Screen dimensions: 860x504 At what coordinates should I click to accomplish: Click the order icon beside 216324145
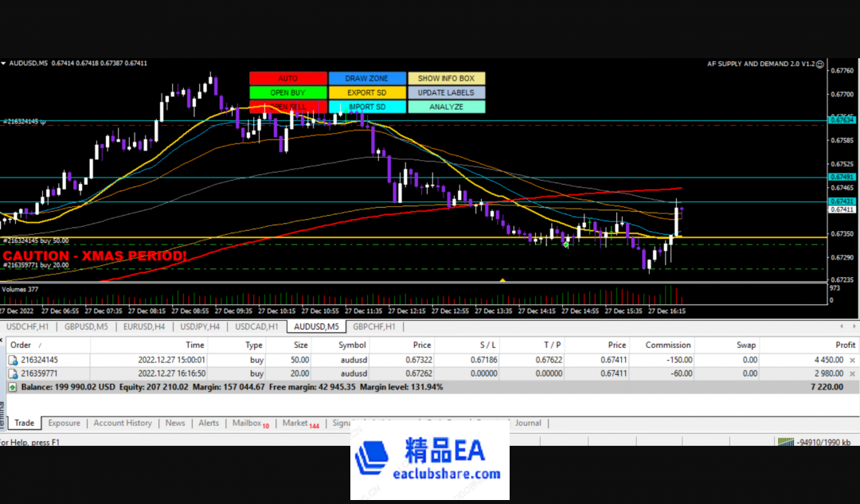coord(13,361)
